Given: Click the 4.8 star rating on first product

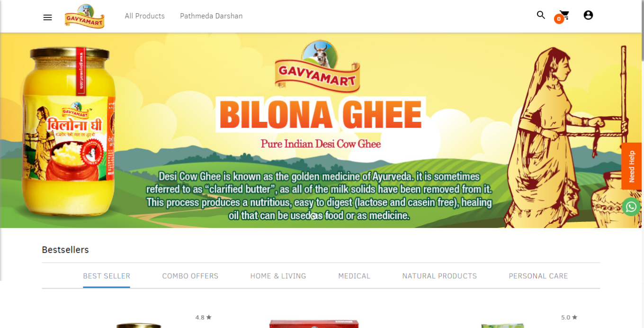Looking at the screenshot, I should click(204, 318).
